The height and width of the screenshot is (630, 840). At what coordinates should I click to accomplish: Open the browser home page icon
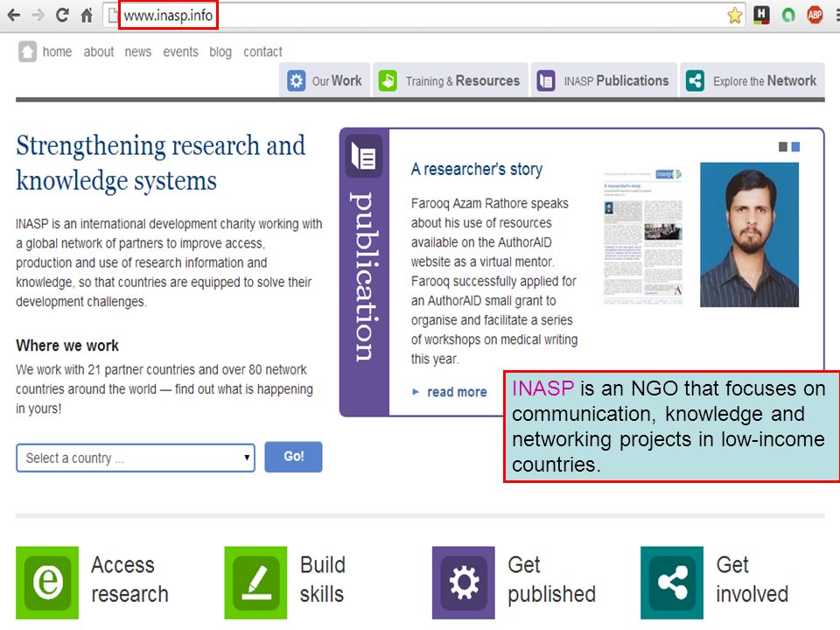pyautogui.click(x=87, y=15)
